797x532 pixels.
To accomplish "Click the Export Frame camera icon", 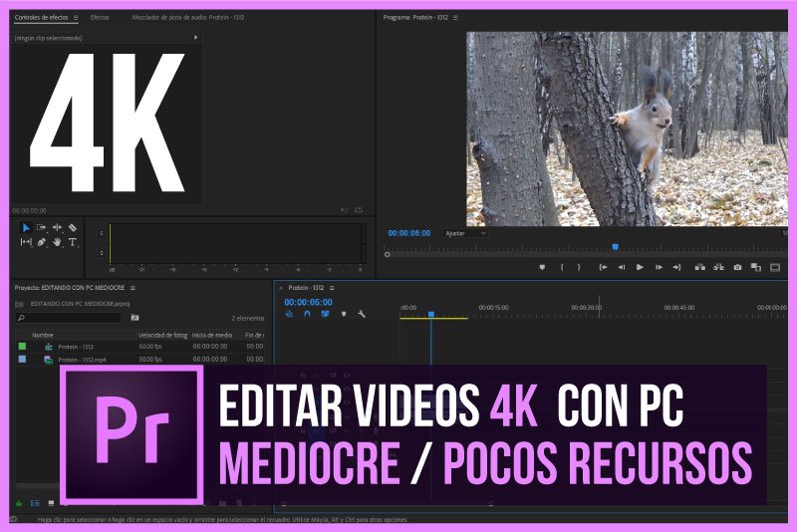I will click(737, 267).
